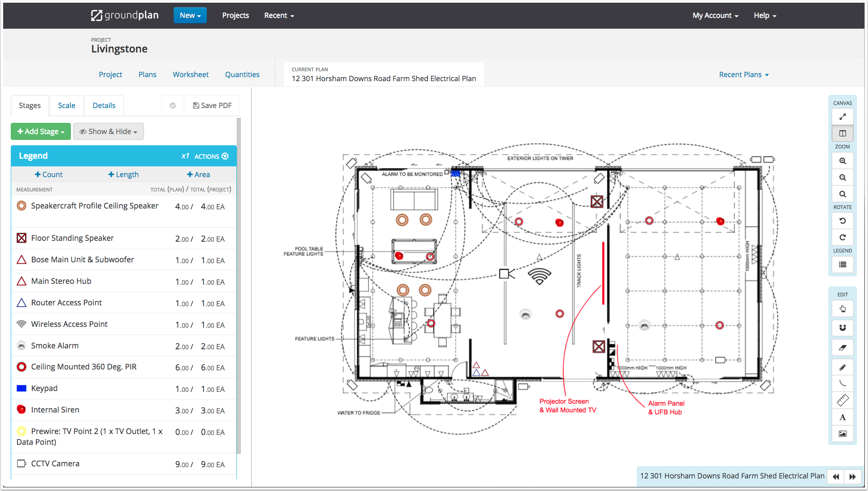Toggle visibility with Show & Hide
868x491 pixels.
[x=108, y=131]
